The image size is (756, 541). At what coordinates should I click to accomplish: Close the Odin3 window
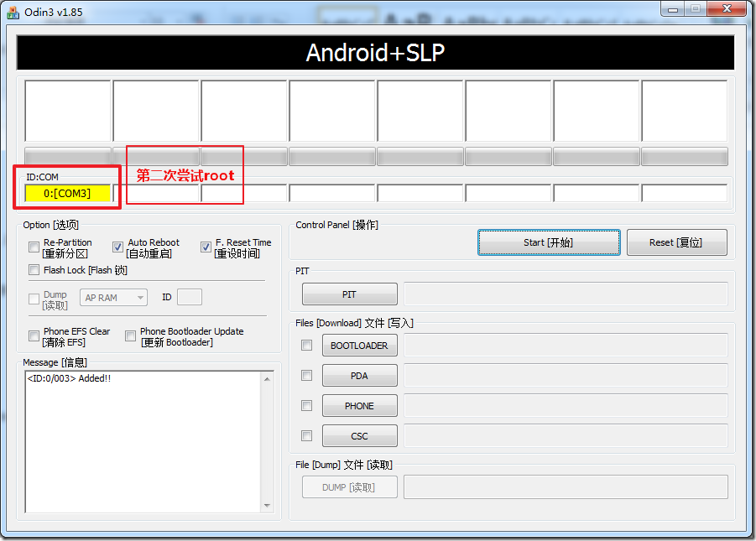tap(727, 8)
